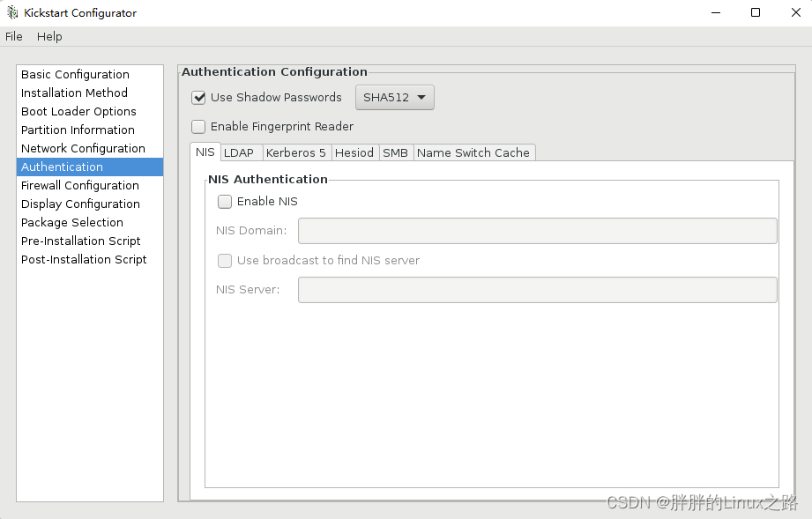This screenshot has height=519, width=812.
Task: Switch to the Kerberos 5 tab
Action: (x=296, y=152)
